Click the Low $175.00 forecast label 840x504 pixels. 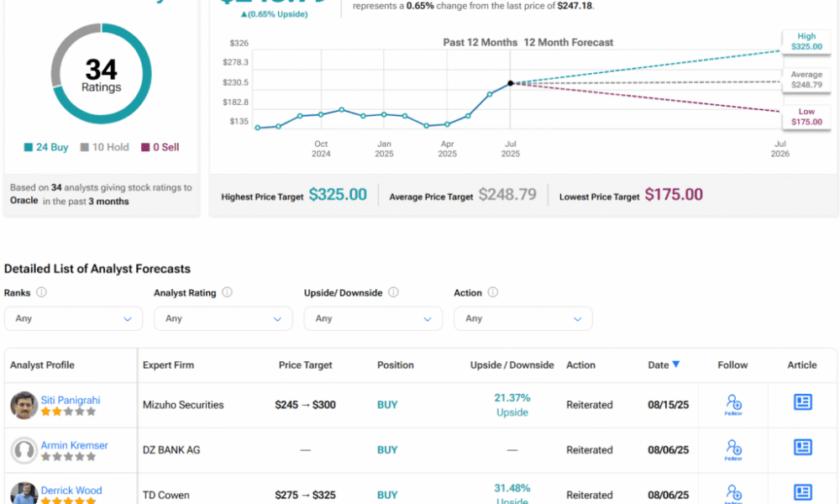[x=806, y=117]
